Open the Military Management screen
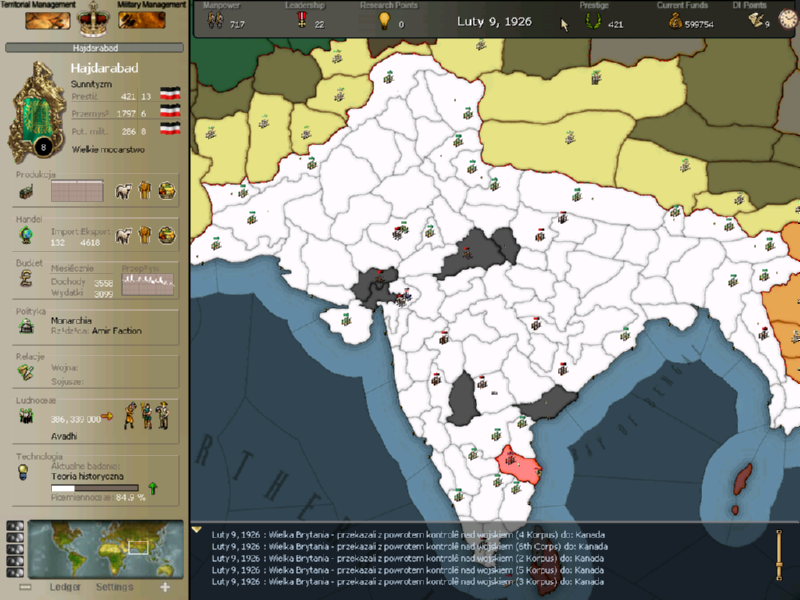This screenshot has width=800, height=600. 142,20
